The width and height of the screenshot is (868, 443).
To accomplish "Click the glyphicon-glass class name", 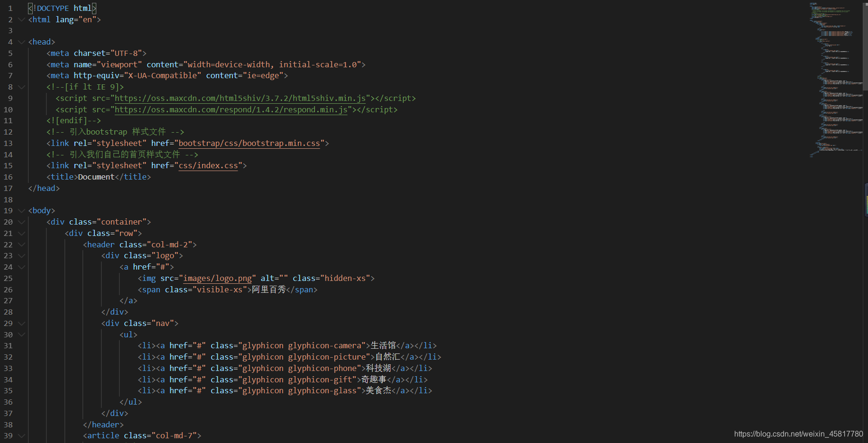I will (323, 390).
